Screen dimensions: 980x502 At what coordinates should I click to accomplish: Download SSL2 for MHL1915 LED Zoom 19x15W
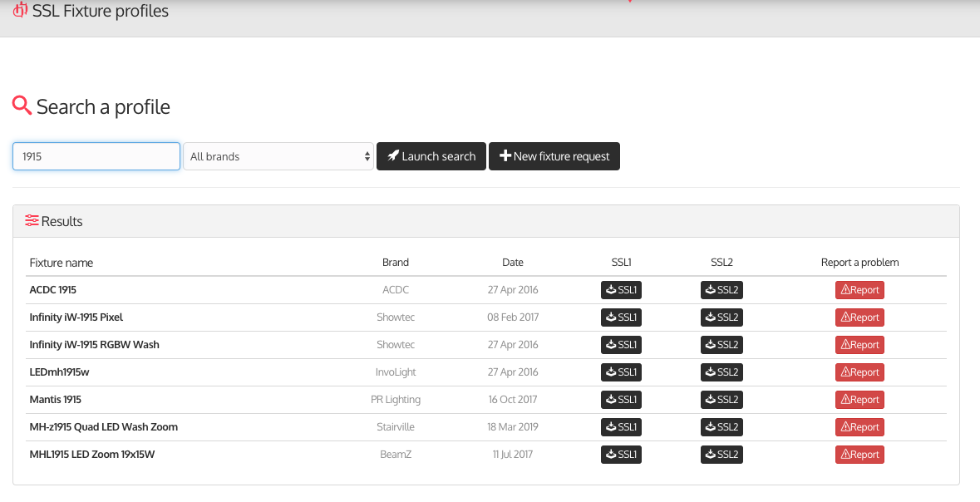(721, 455)
